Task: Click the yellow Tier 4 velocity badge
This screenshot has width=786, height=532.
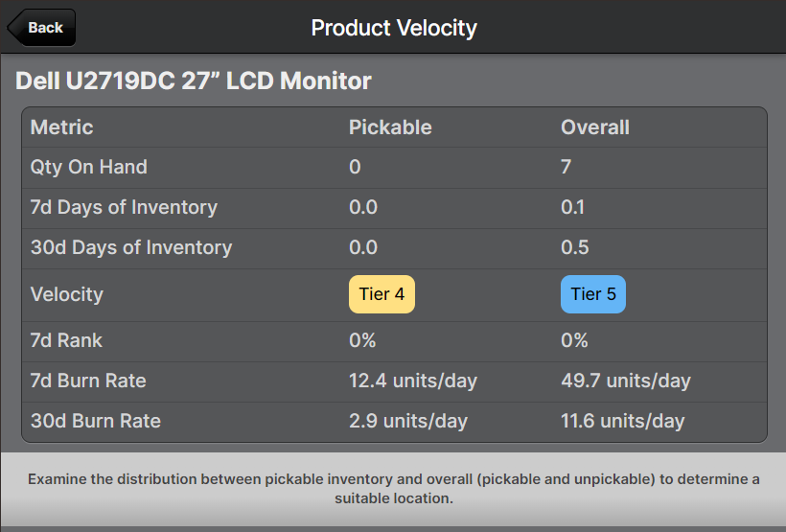Action: point(381,294)
